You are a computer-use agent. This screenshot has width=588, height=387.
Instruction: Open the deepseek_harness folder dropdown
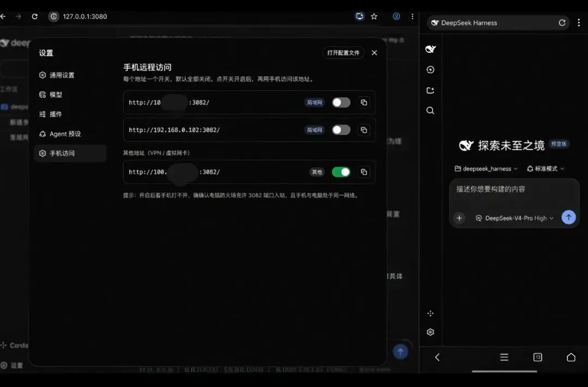486,169
